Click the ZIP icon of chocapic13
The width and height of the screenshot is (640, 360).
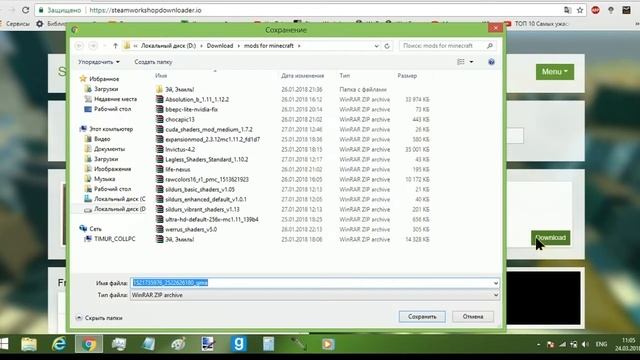coord(160,119)
